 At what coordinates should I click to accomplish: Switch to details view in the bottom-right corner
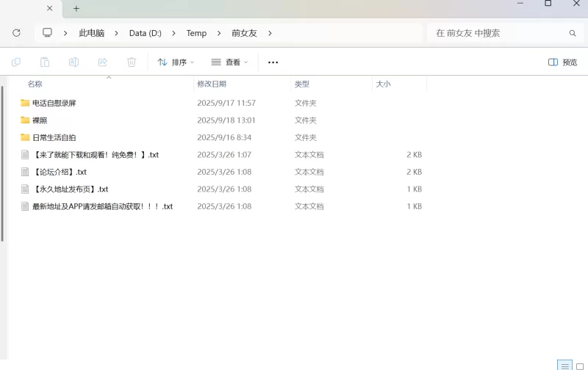coord(564,366)
